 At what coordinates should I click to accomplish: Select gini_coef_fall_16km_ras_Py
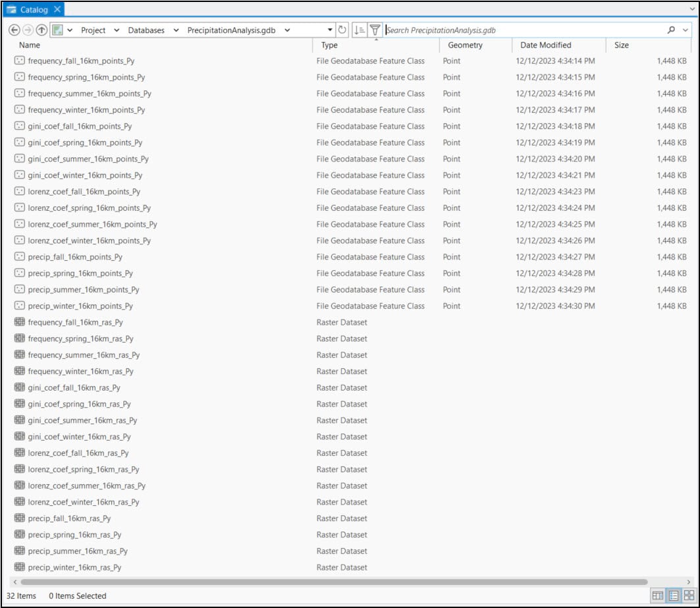(x=74, y=387)
